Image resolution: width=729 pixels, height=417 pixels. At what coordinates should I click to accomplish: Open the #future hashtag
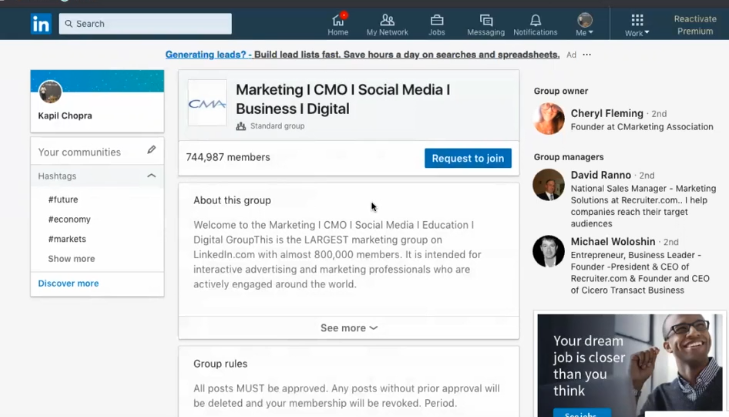pos(63,199)
